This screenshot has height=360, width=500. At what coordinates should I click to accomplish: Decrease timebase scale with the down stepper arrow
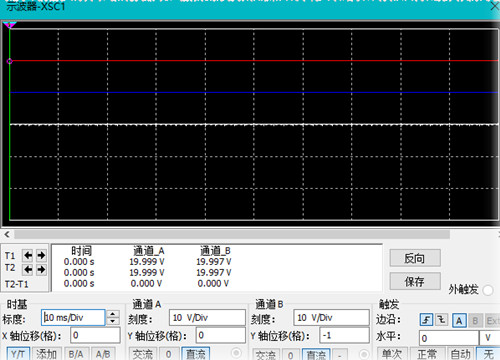(x=113, y=321)
